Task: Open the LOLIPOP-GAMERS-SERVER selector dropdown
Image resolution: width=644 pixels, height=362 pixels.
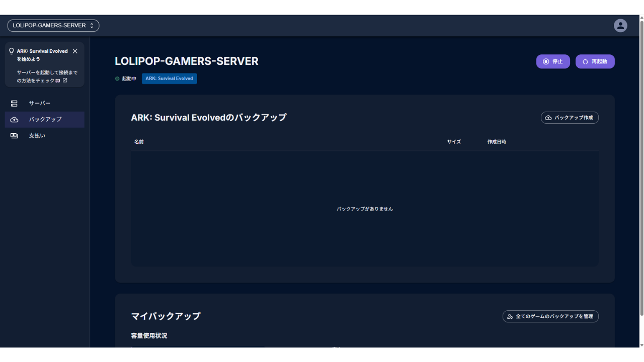Action: 53,25
